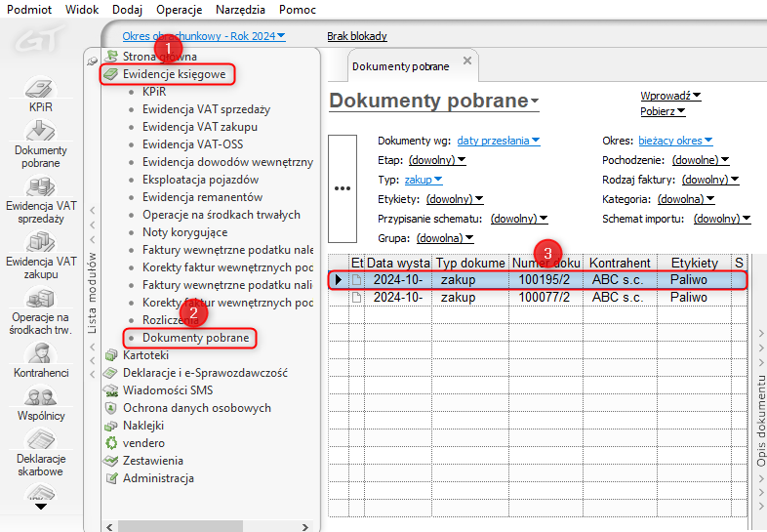767x532 pixels.
Task: Expand the Okres obrachunkowy Rok 2024 dropdown
Action: pyautogui.click(x=204, y=36)
